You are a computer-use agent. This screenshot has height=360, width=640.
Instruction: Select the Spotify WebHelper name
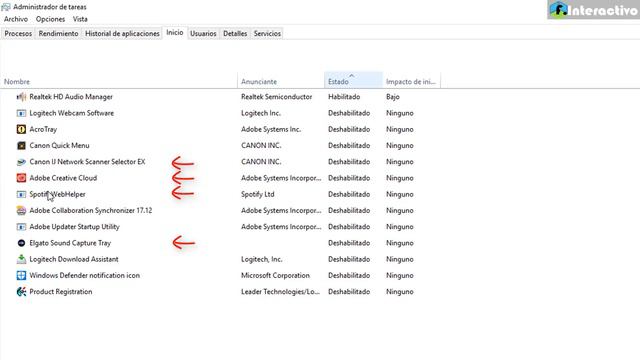58,194
